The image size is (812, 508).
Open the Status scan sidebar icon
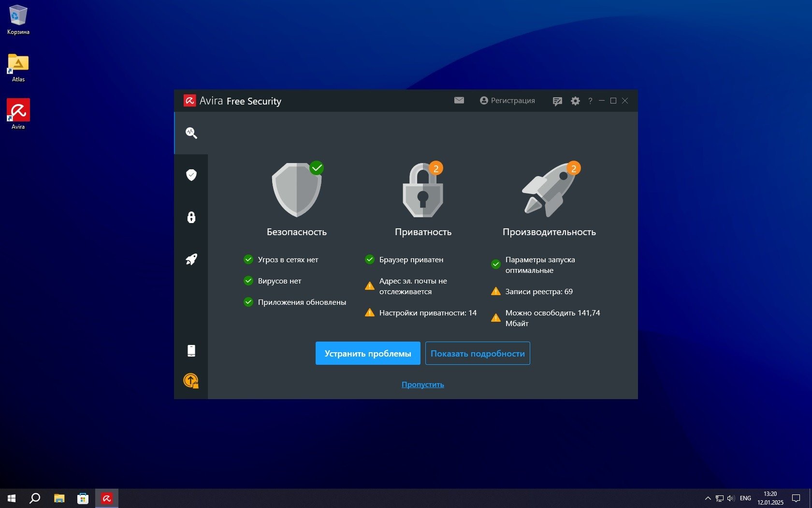click(191, 133)
